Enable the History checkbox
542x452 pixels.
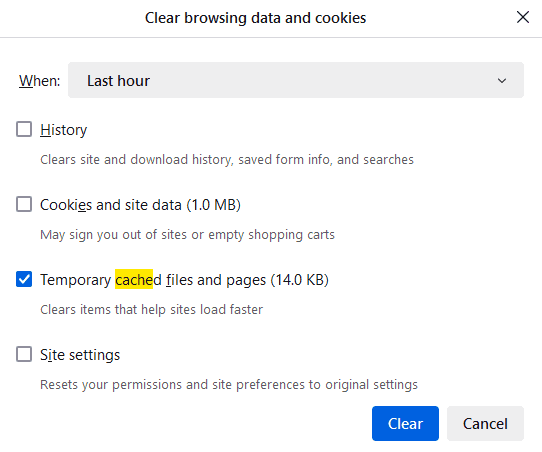click(x=24, y=129)
